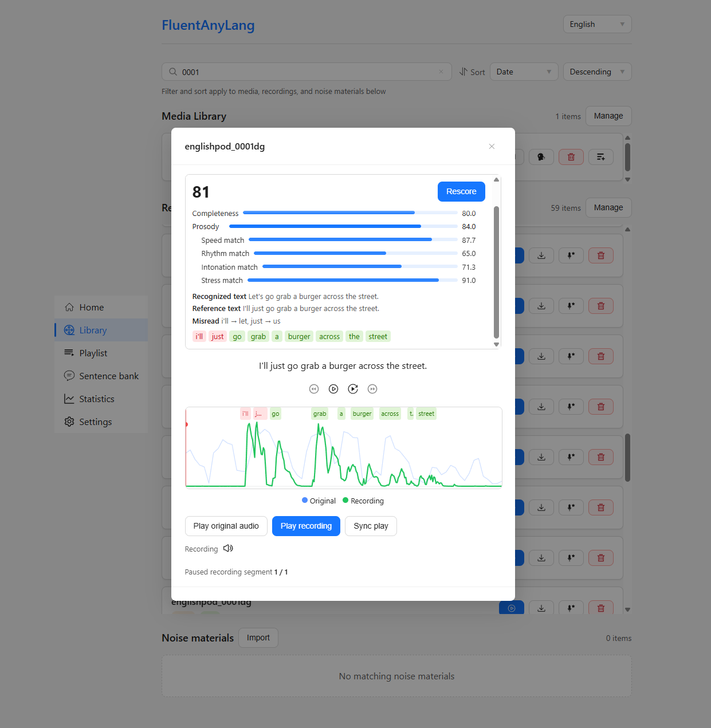Open the Descending order dropdown

597,72
